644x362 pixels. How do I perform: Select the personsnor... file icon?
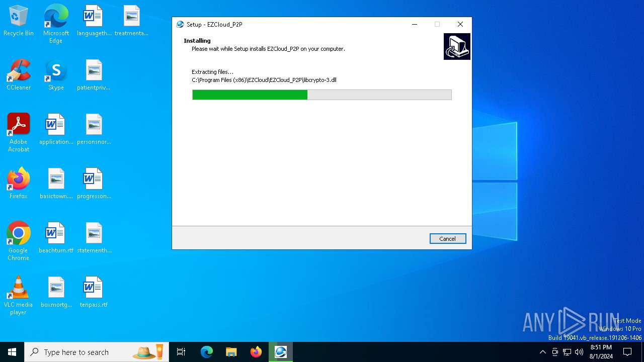(94, 130)
